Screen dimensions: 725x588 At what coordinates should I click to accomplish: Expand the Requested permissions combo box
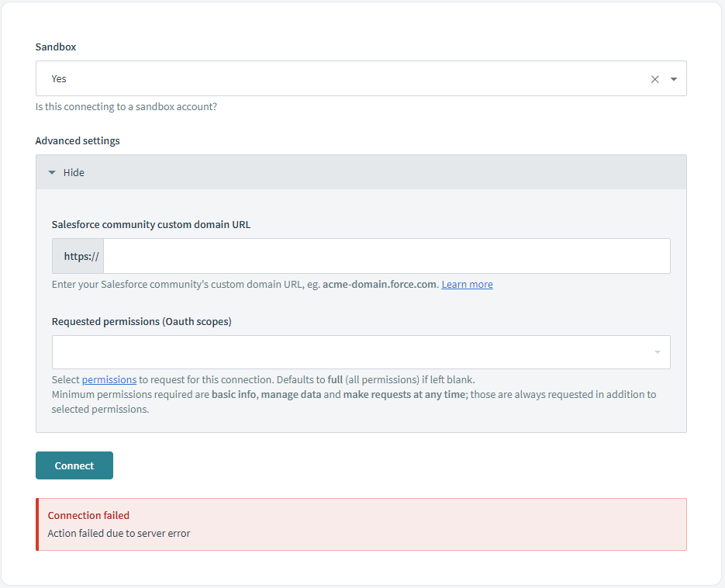(x=361, y=351)
